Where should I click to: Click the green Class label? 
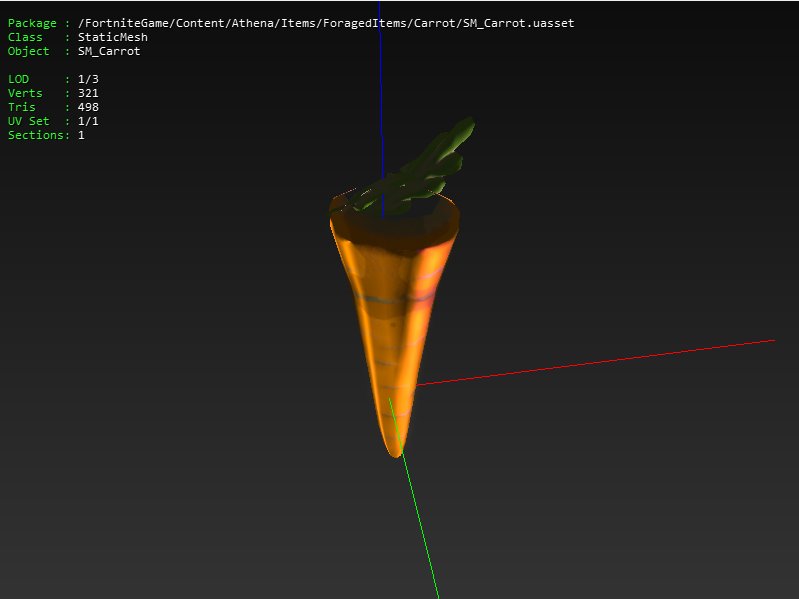25,37
